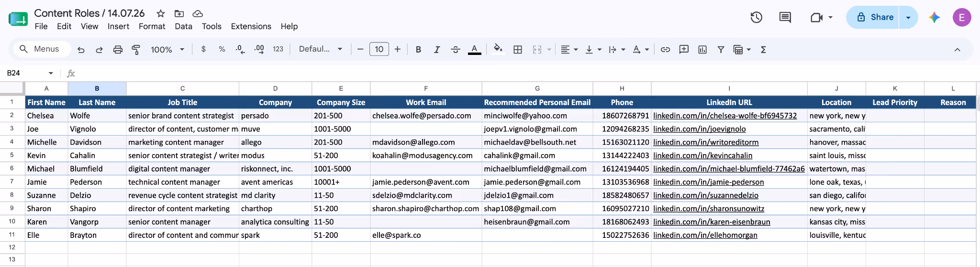The height and width of the screenshot is (267, 980).
Task: Toggle strikethrough formatting
Action: [456, 49]
